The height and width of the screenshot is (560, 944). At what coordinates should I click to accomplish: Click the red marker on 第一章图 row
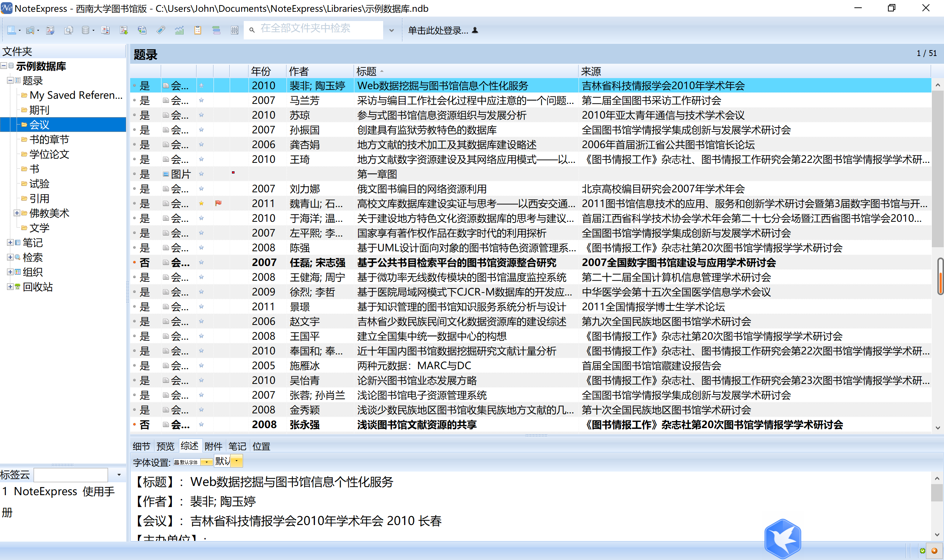click(233, 172)
